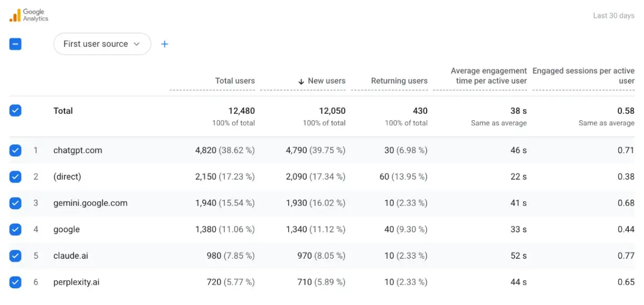This screenshot has height=305, width=644.
Task: Select the perplexity.ai source name
Action: tap(76, 282)
